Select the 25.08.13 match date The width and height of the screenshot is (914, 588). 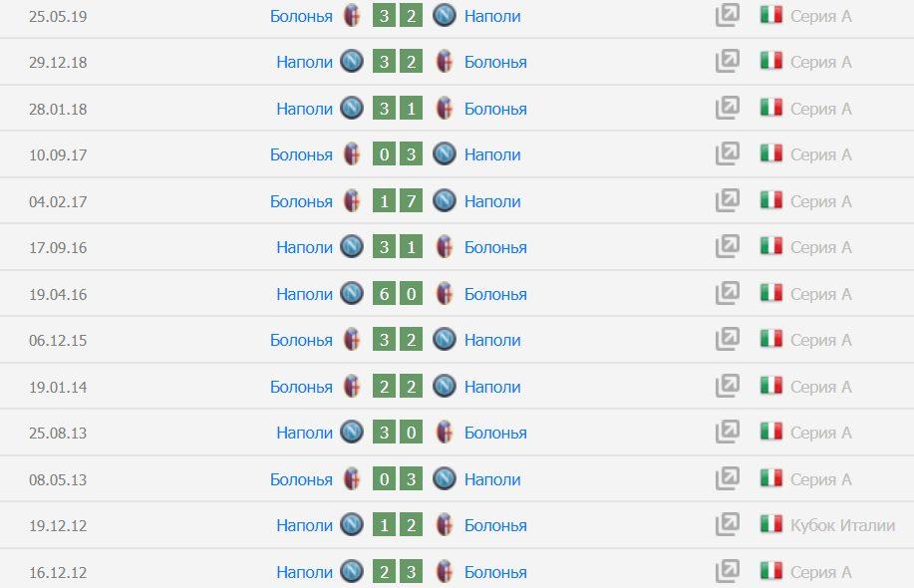click(58, 433)
